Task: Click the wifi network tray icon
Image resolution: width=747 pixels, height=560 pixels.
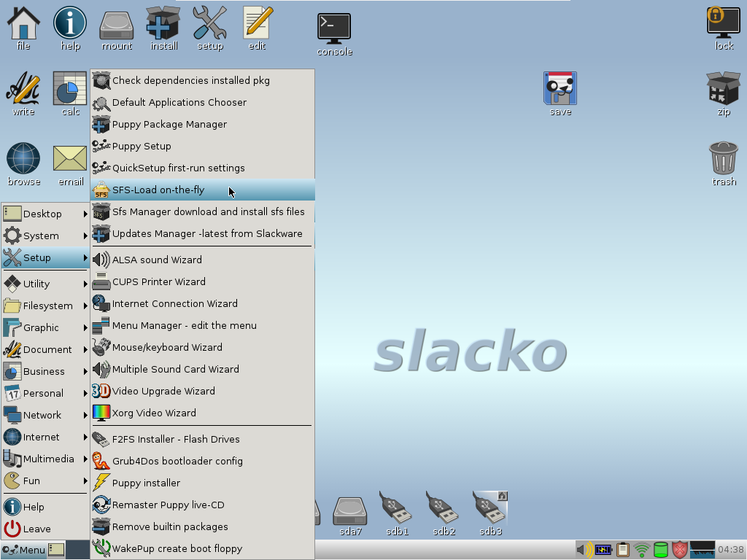Action: (x=642, y=550)
